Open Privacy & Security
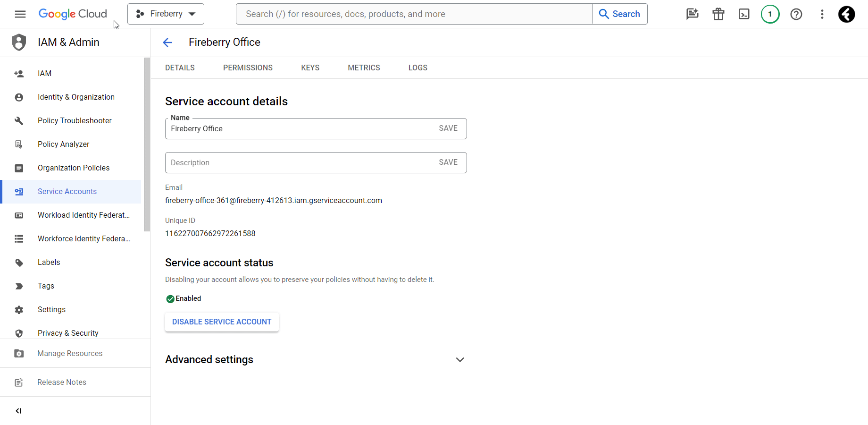Image resolution: width=868 pixels, height=425 pixels. tap(72, 332)
